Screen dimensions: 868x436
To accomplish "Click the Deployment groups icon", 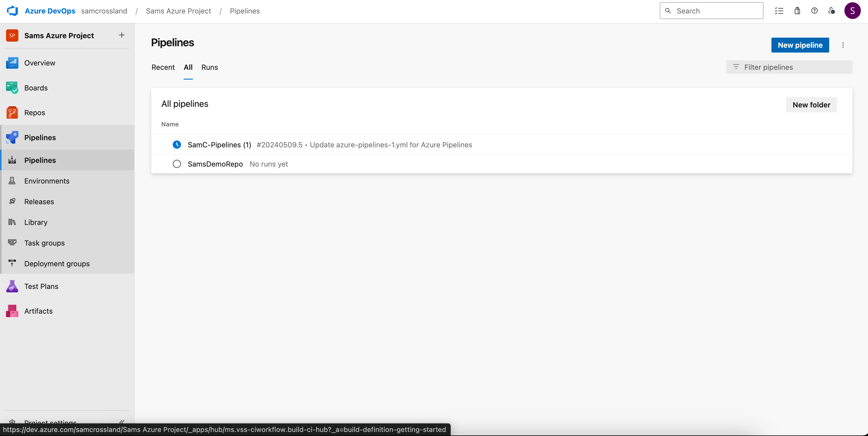I will pyautogui.click(x=12, y=263).
